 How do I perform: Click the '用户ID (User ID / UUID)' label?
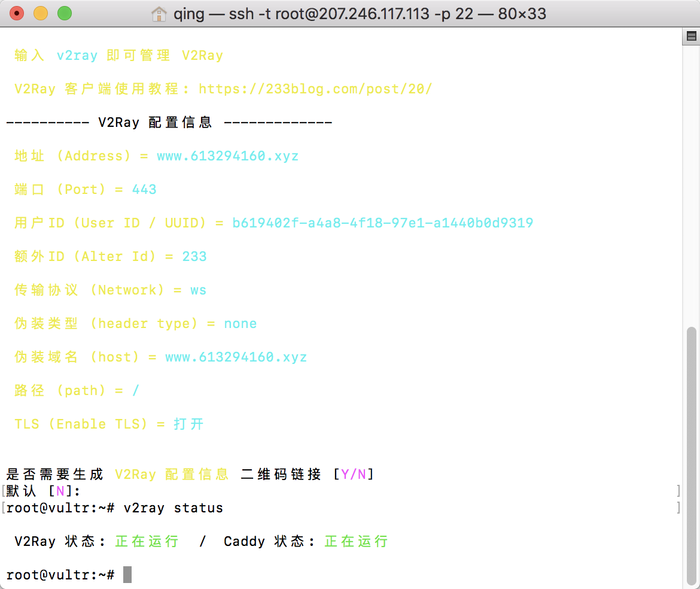110,223
